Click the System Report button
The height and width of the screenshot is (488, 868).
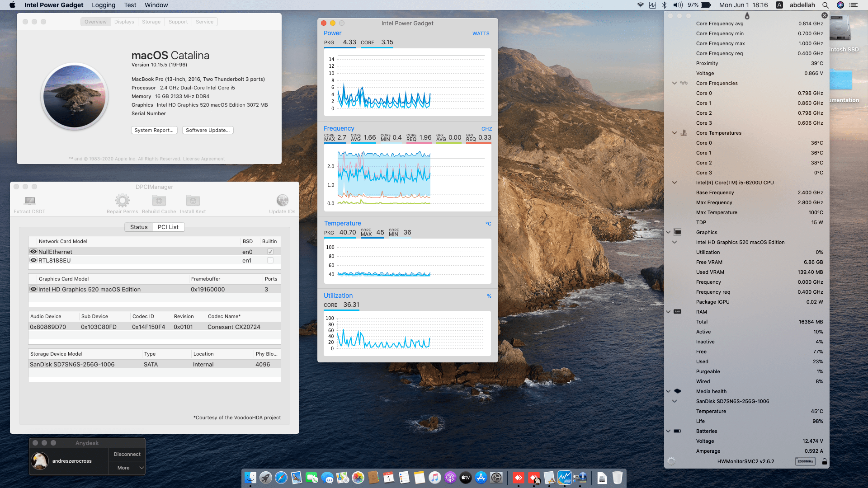154,130
